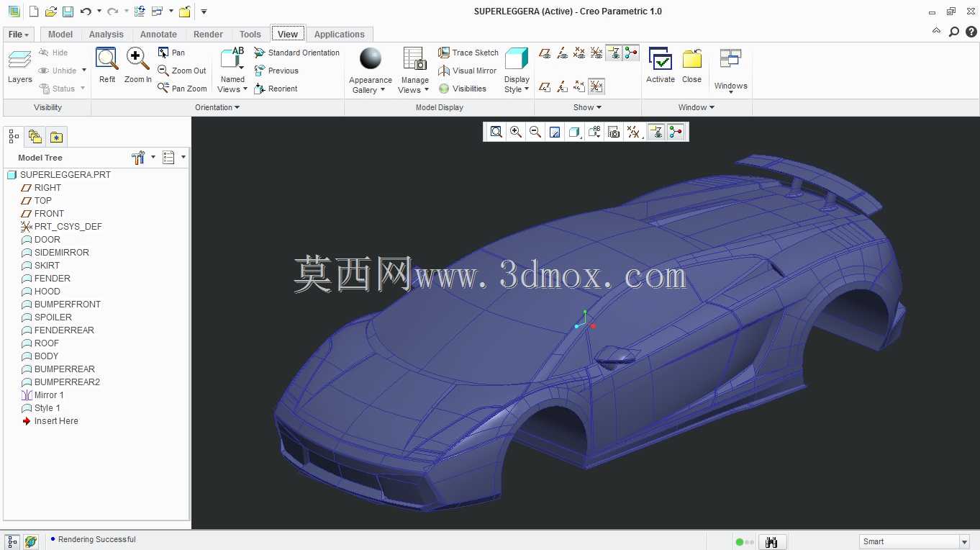Select the Pan tool
This screenshot has width=980, height=550.
(171, 53)
